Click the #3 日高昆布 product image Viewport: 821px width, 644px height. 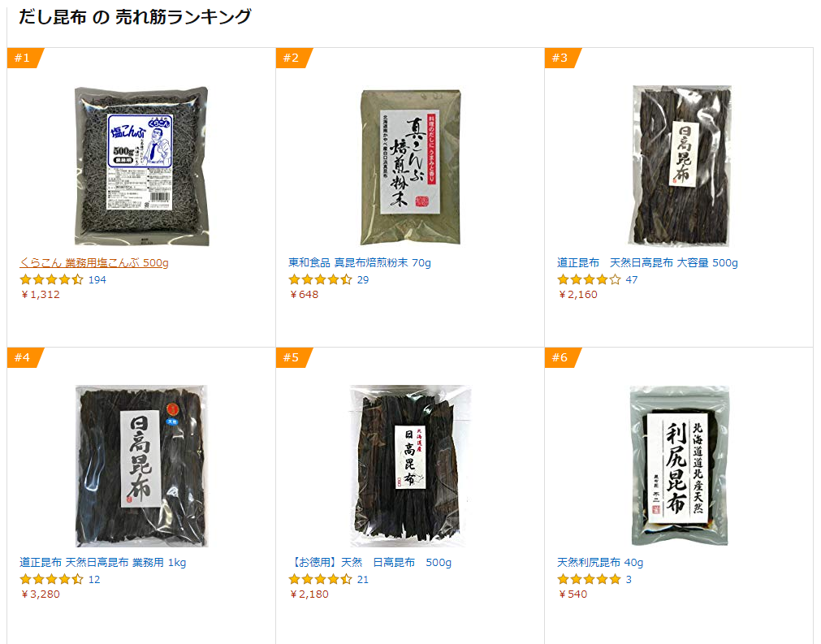pyautogui.click(x=681, y=166)
